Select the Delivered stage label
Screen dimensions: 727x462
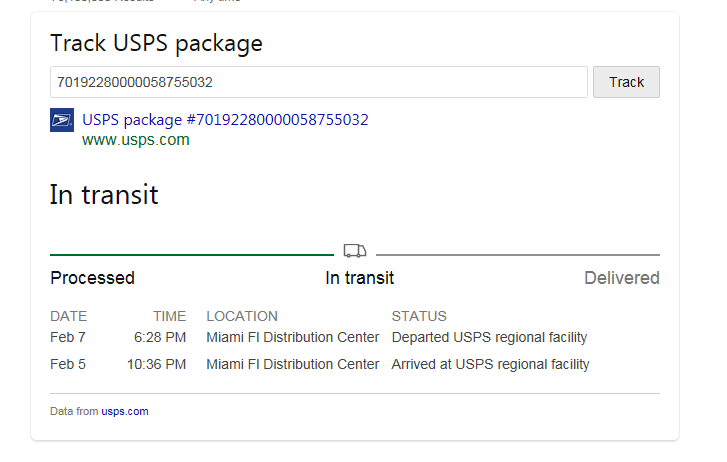coord(622,278)
